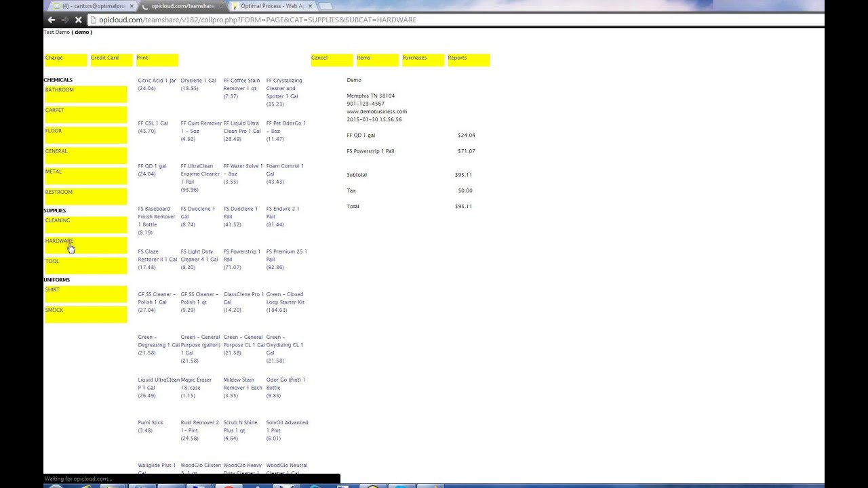Image resolution: width=868 pixels, height=488 pixels.
Task: Add Rust Remover 2 1- Pint
Action: (199, 430)
